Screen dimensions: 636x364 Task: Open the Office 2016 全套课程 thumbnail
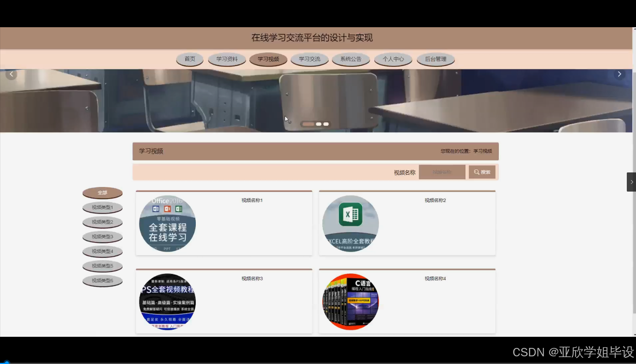[x=167, y=223]
